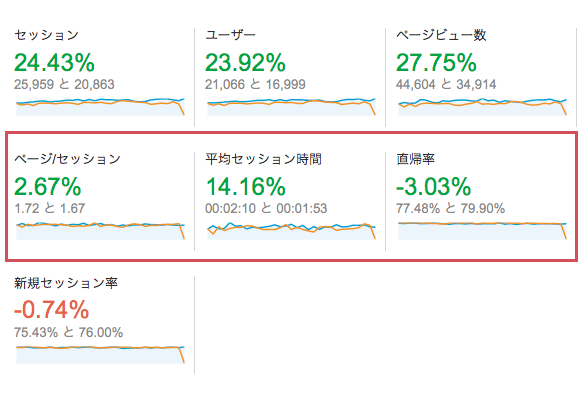Open the 平均セッション時間 sparkline chart

pos(291,231)
